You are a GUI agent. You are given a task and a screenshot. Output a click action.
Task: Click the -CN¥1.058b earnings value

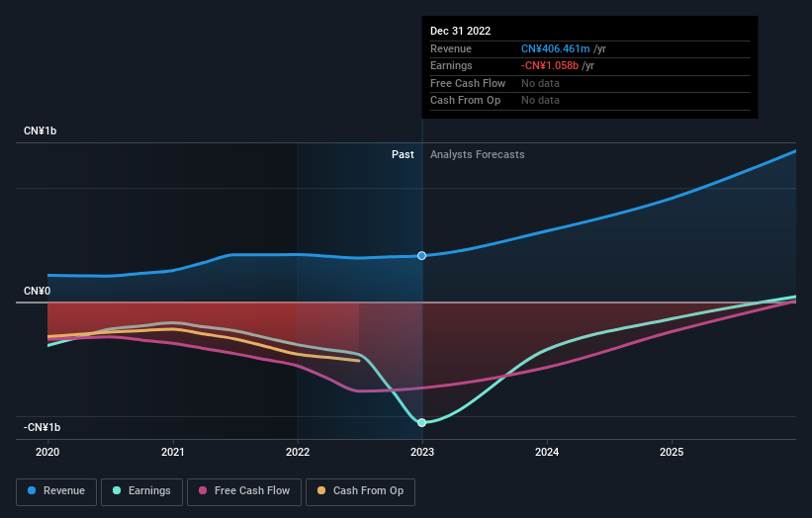point(550,65)
